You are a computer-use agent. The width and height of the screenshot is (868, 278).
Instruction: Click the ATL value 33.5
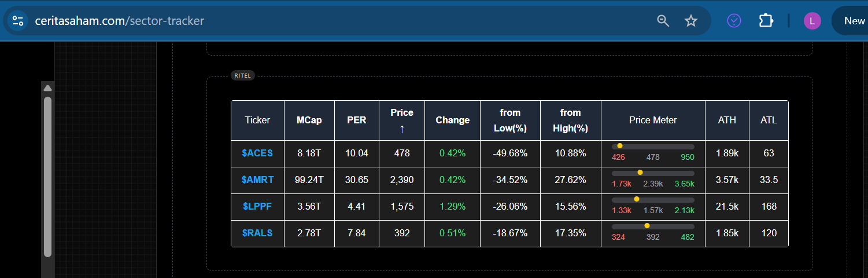point(769,180)
